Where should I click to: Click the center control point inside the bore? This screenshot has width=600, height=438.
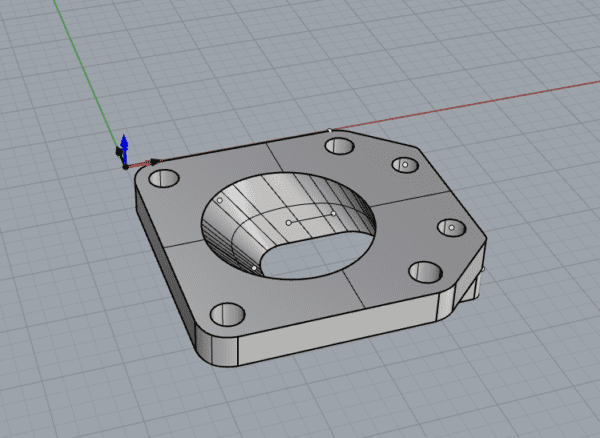[x=288, y=222]
